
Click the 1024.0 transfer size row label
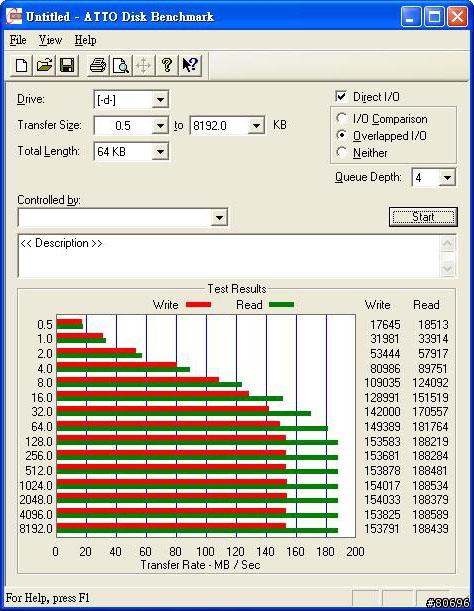click(36, 486)
